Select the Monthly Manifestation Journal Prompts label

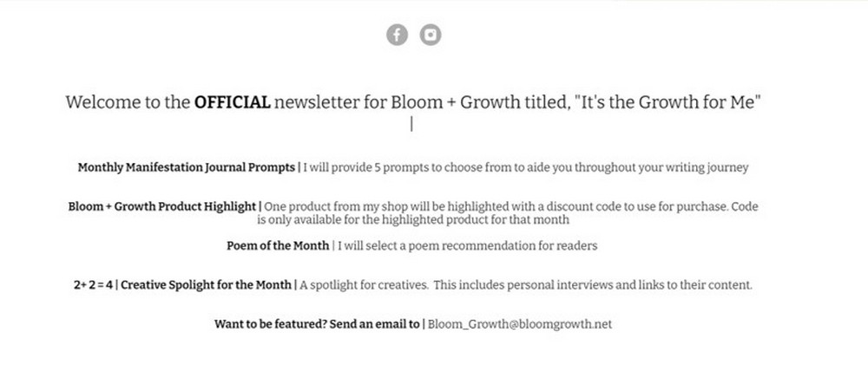coord(187,167)
